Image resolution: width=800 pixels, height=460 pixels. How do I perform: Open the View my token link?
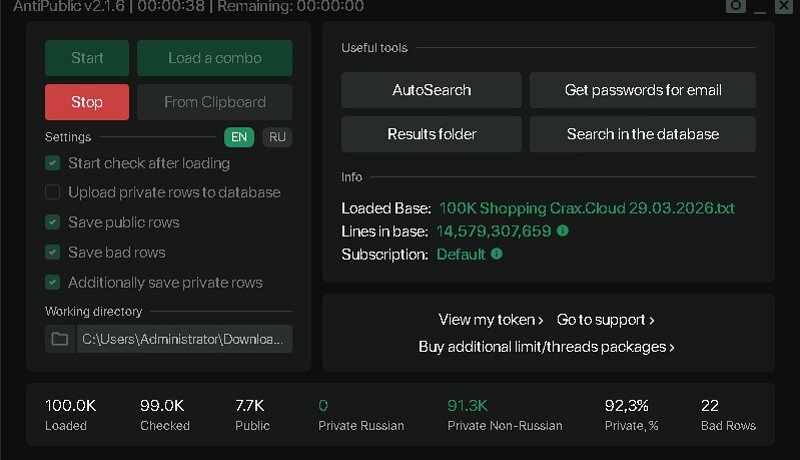pyautogui.click(x=490, y=320)
